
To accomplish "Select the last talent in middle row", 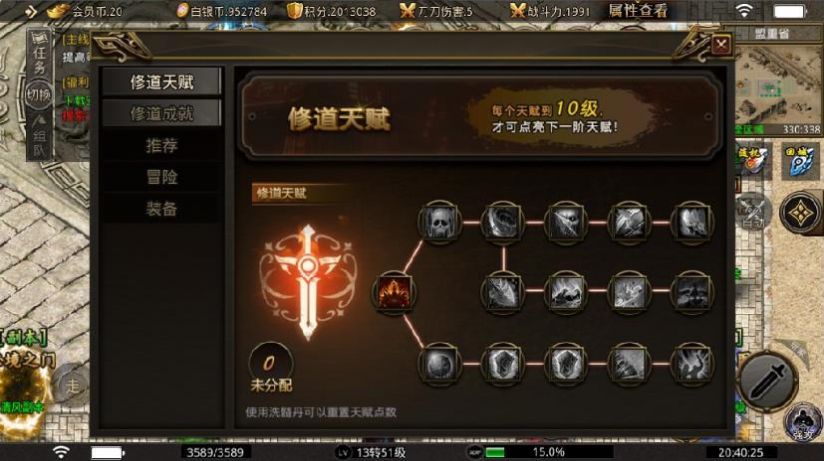I will (692, 292).
